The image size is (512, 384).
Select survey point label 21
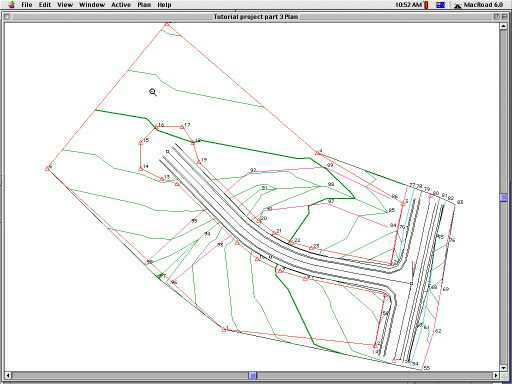tap(279, 231)
